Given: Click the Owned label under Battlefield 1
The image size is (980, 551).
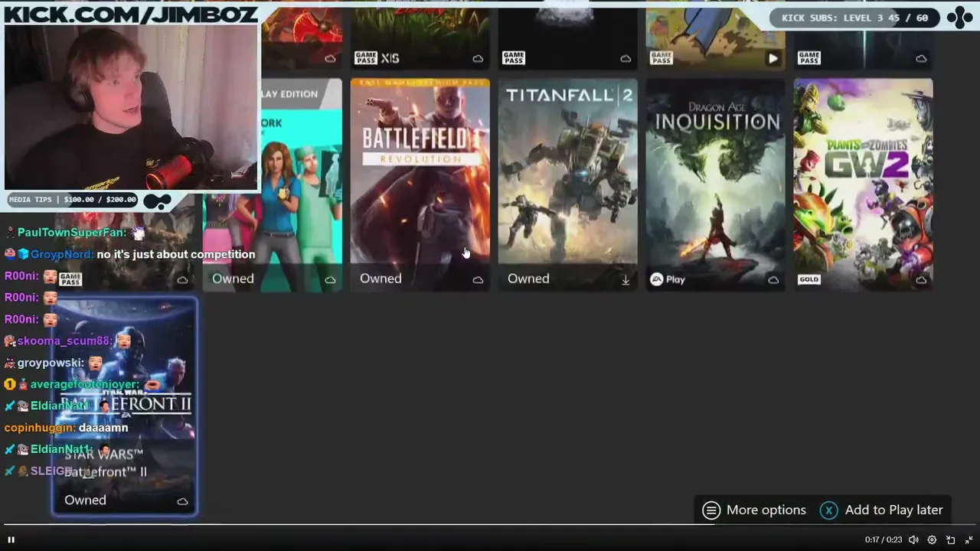Looking at the screenshot, I should (381, 279).
